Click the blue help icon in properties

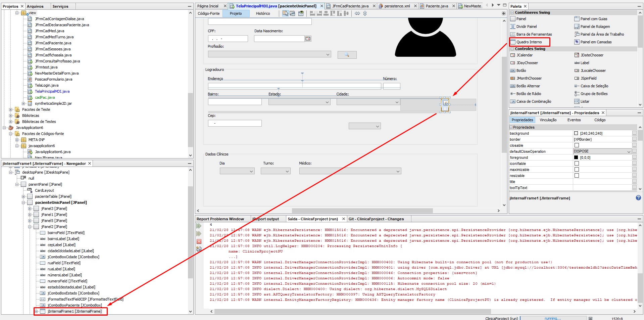pyautogui.click(x=638, y=198)
